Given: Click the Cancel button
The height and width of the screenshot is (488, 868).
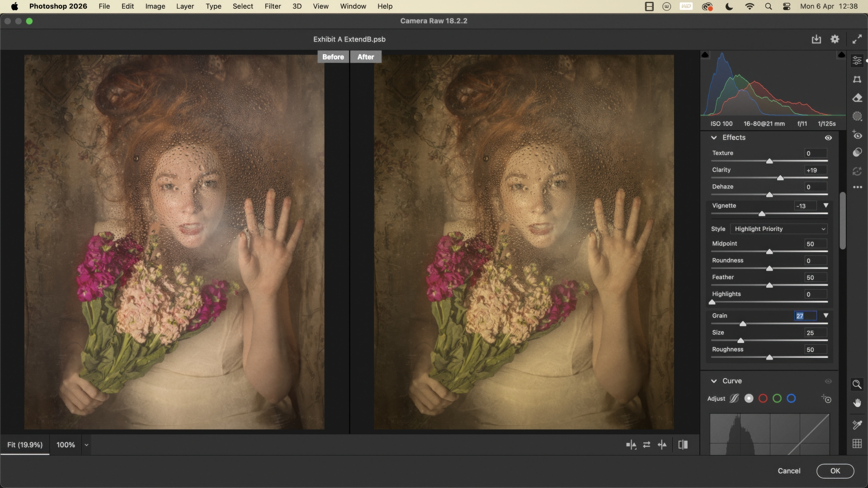Looking at the screenshot, I should [x=789, y=471].
